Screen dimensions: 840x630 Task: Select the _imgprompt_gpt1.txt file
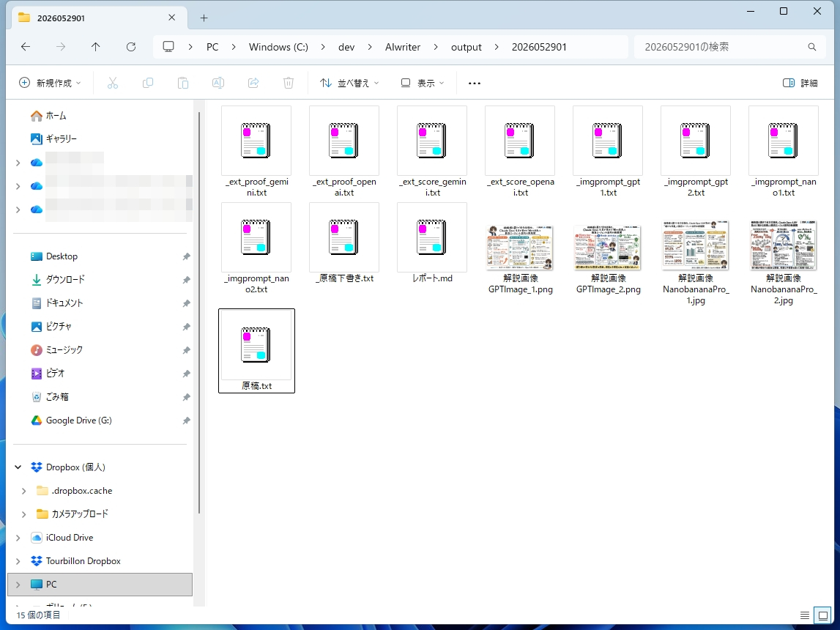coord(608,152)
